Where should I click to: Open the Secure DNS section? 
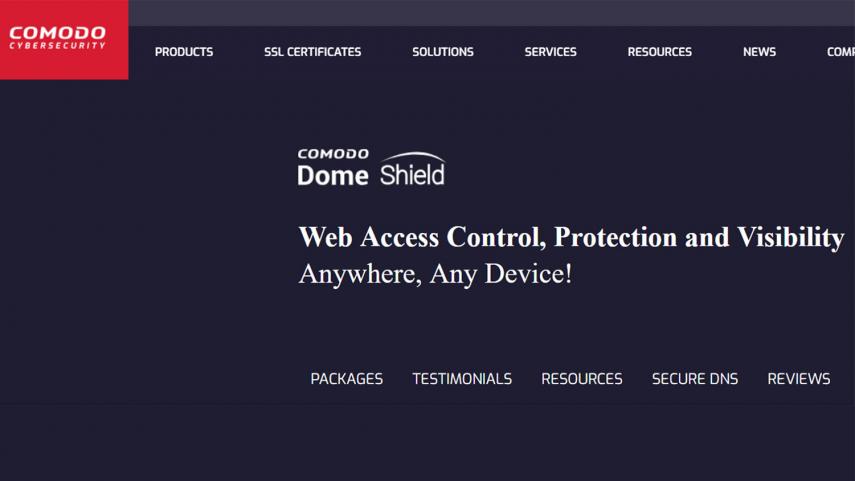[x=695, y=378]
